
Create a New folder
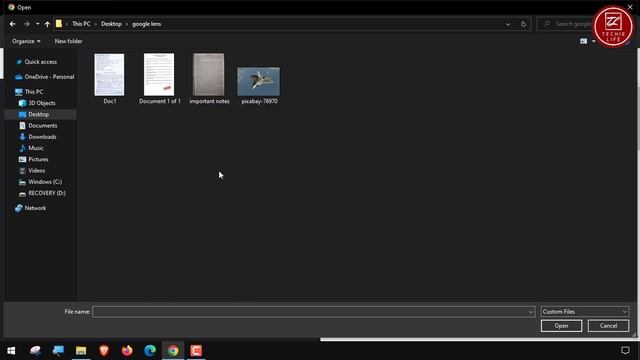pos(68,41)
